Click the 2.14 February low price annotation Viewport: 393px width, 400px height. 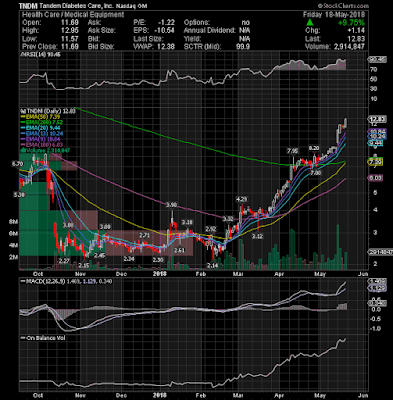tap(212, 266)
